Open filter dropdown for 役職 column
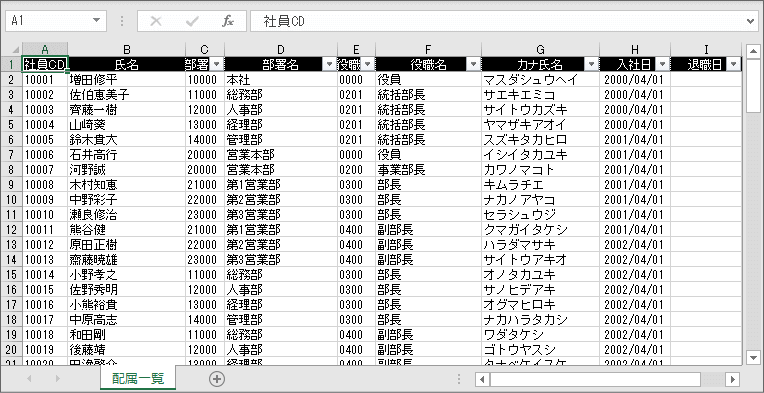 pyautogui.click(x=368, y=64)
